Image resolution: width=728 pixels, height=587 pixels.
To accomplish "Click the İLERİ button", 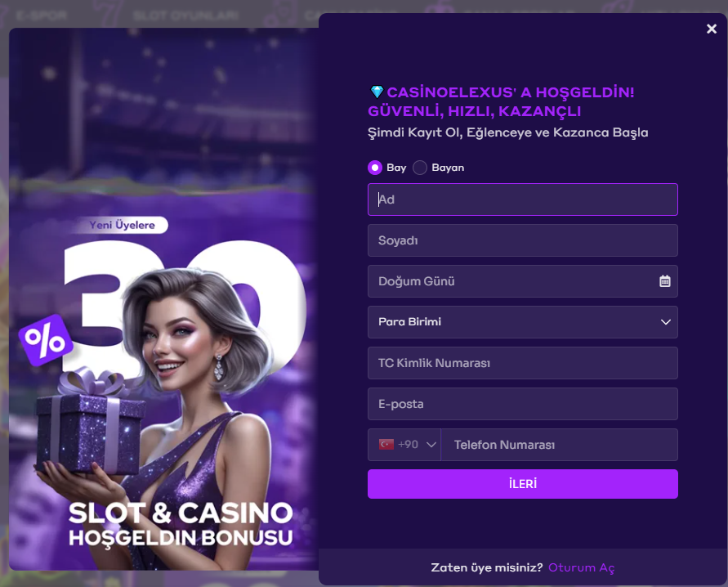I will pos(522,484).
